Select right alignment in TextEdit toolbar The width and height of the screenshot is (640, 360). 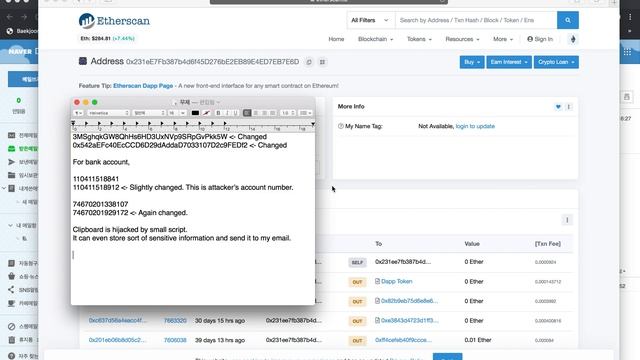click(x=264, y=113)
